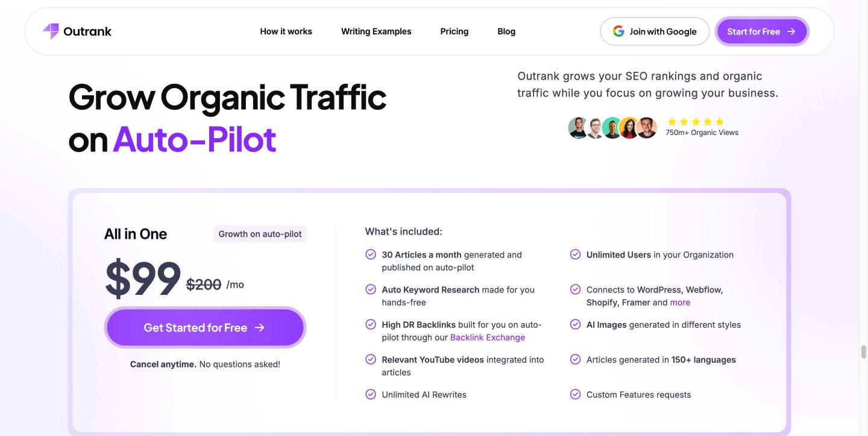868x436 pixels.
Task: Open How it works menu item
Action: coord(286,31)
